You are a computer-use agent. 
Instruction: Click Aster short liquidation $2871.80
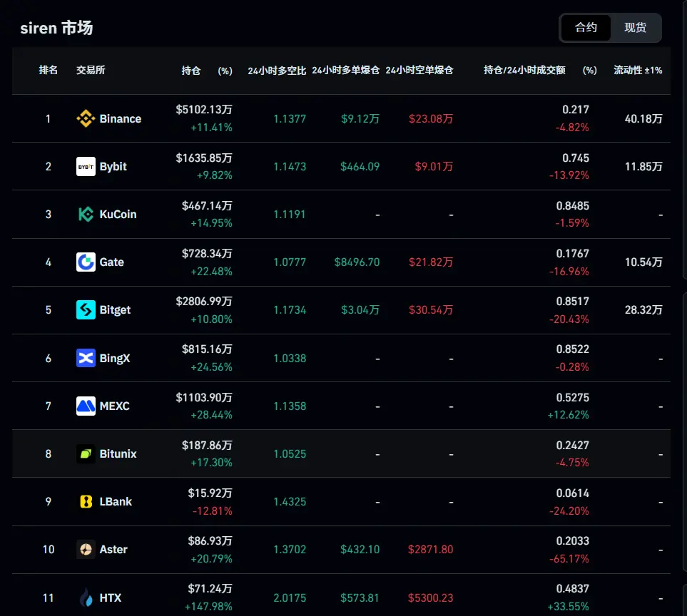click(x=430, y=549)
